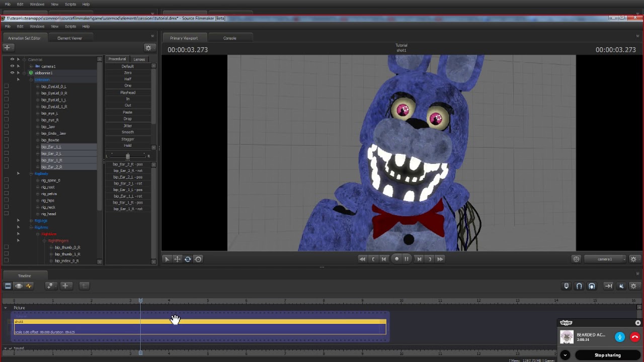
Task: Click the previous frame button
Action: tap(384, 259)
